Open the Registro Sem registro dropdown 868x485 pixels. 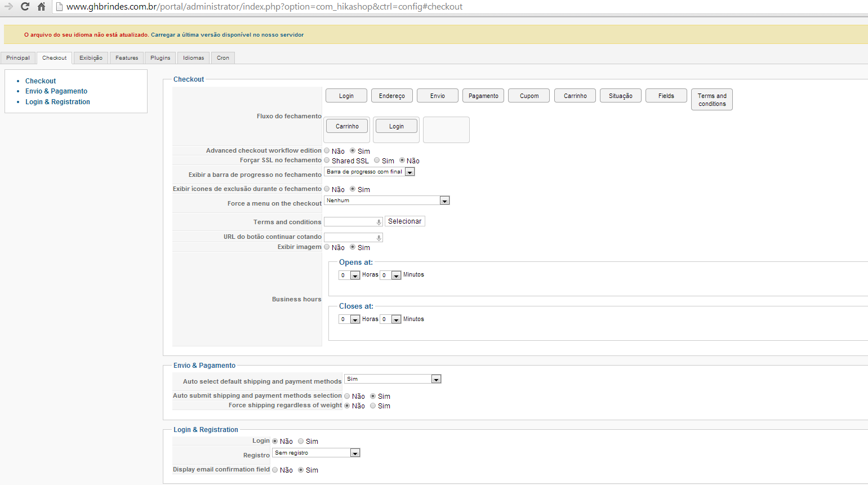coord(316,453)
